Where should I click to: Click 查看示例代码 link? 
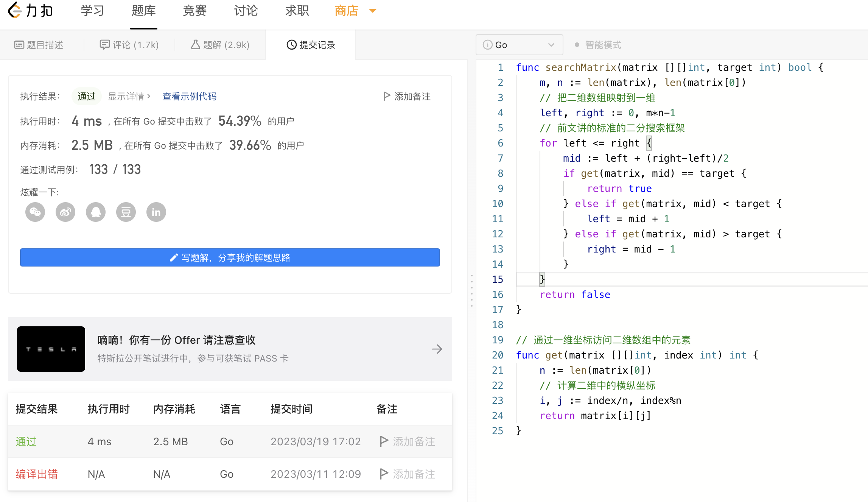tap(189, 97)
